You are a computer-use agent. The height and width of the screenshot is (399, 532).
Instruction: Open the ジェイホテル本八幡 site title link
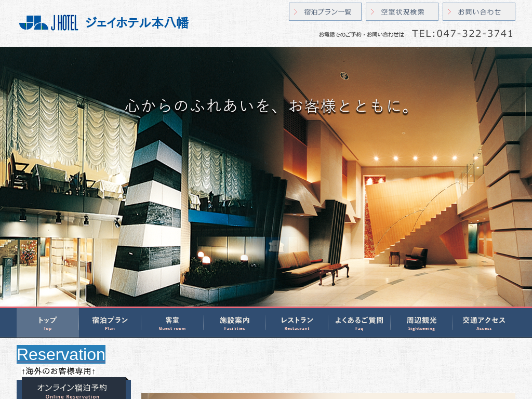(x=137, y=23)
